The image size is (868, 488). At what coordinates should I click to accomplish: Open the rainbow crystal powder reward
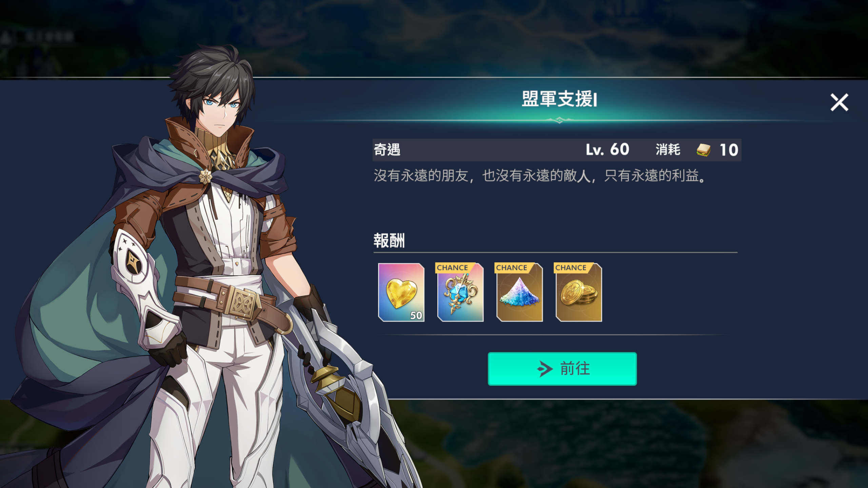[519, 292]
